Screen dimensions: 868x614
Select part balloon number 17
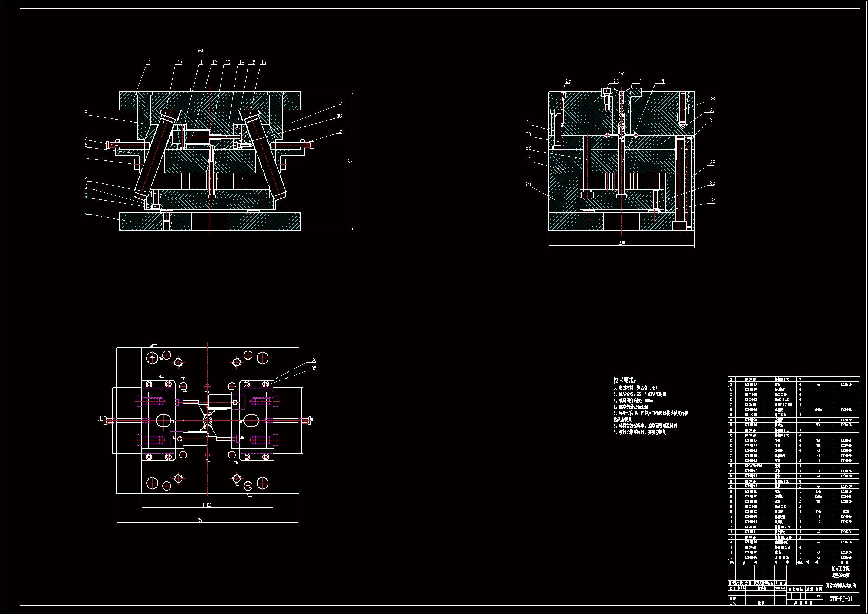[x=340, y=103]
